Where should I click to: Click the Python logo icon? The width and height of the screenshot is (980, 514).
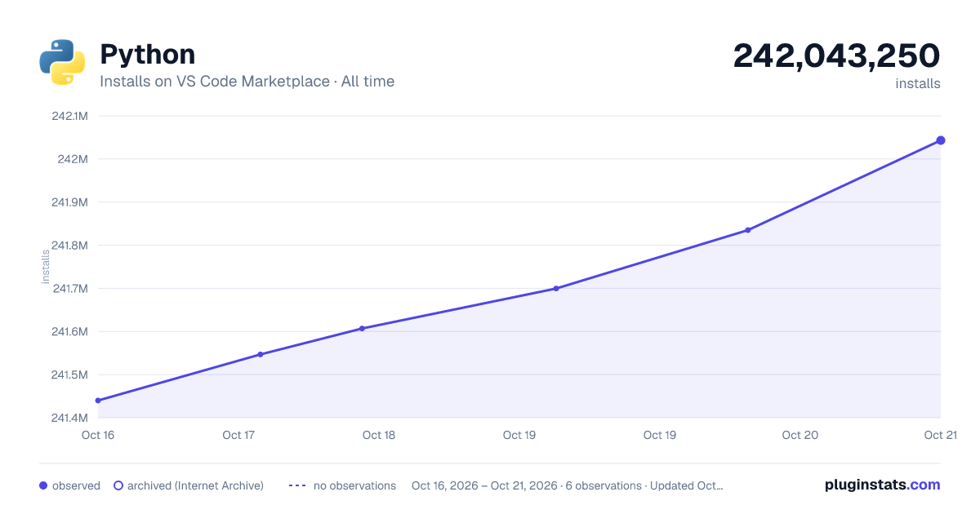pos(63,62)
